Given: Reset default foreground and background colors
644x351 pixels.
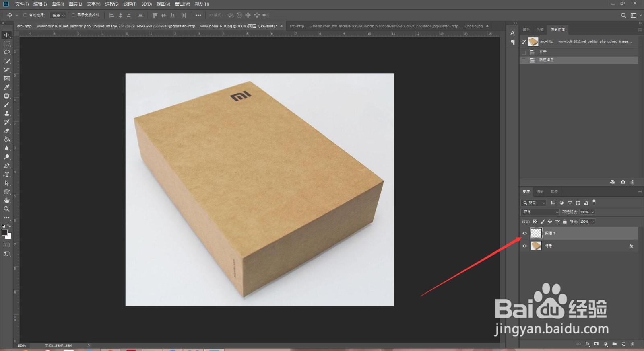Looking at the screenshot, I should [4, 226].
